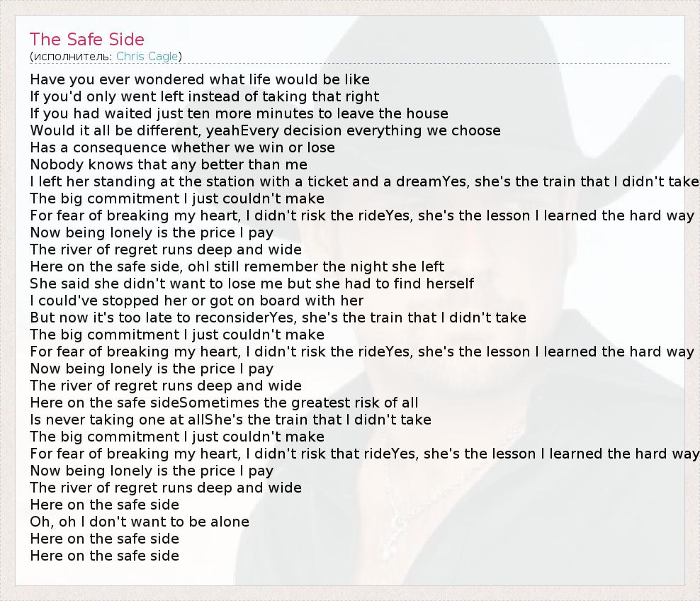Click the song title The Safe Side
This screenshot has height=601, width=700.
[x=87, y=40]
